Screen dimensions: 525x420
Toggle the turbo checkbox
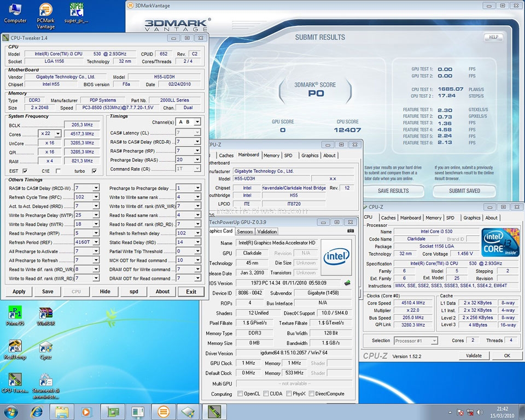click(95, 171)
